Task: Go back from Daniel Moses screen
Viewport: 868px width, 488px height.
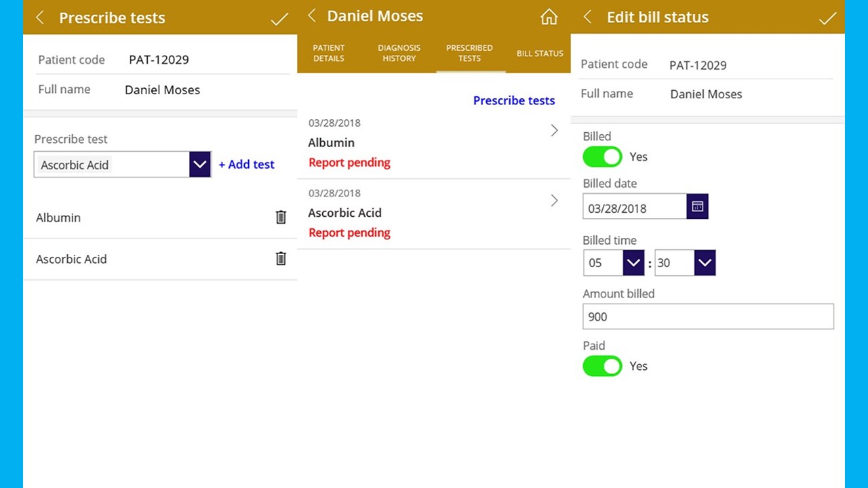Action: click(x=312, y=16)
